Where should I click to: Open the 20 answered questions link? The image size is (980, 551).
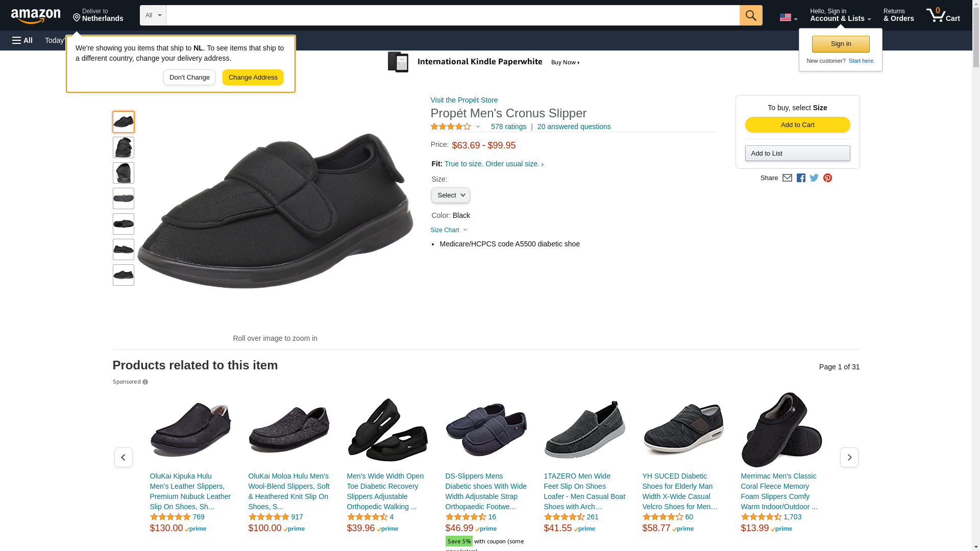pyautogui.click(x=574, y=127)
